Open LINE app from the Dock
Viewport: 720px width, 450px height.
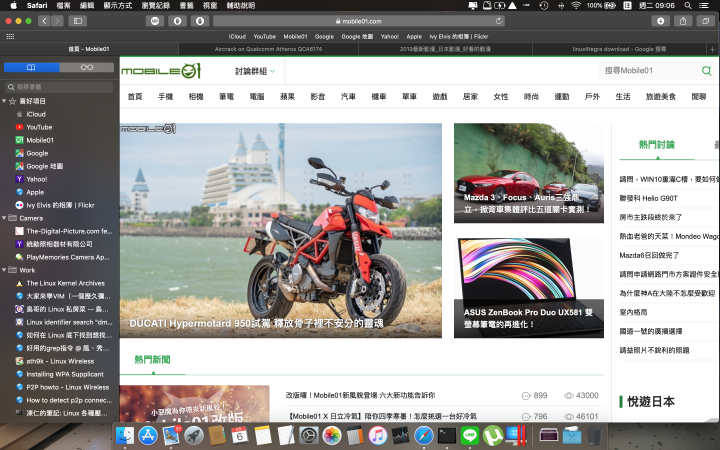469,435
